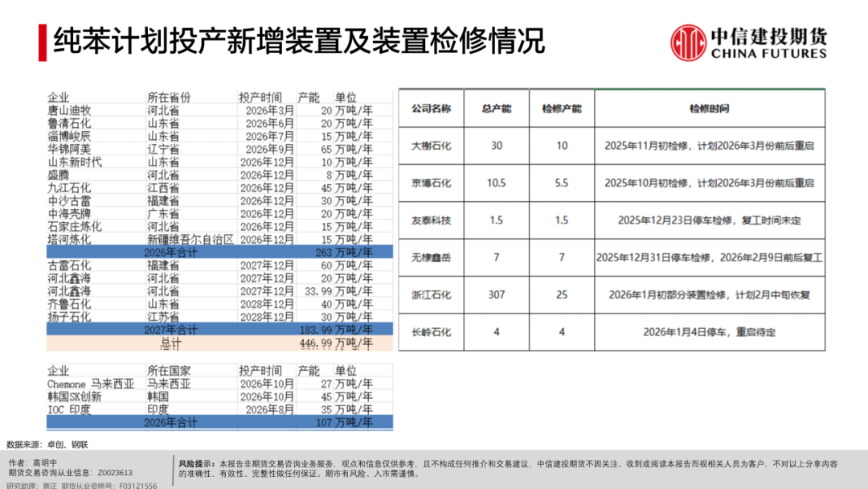This screenshot has width=868, height=489.
Task: Click the 鲁清石化 enterprise cell
Action: [69, 124]
